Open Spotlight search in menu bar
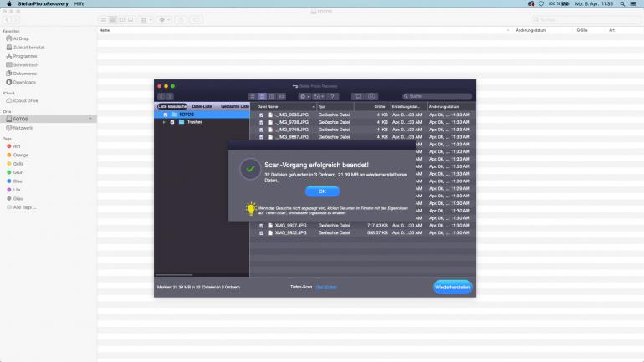644x362 pixels. pos(622,3)
